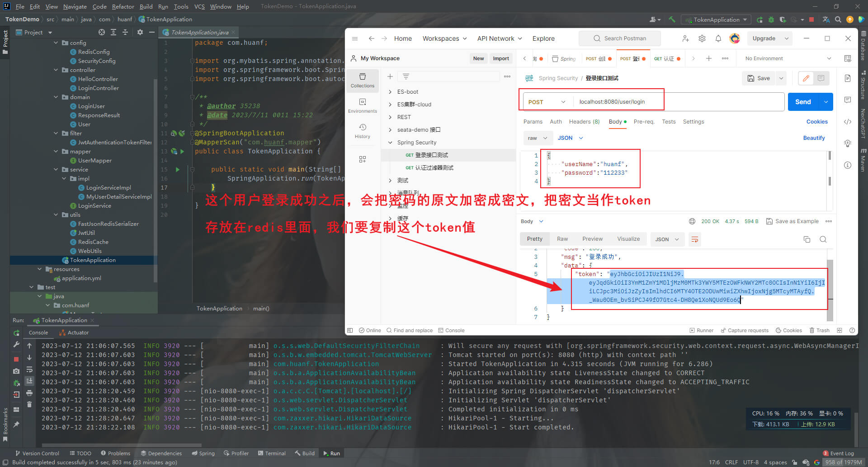
Task: Open Postman Collections sidebar panel
Action: click(363, 80)
